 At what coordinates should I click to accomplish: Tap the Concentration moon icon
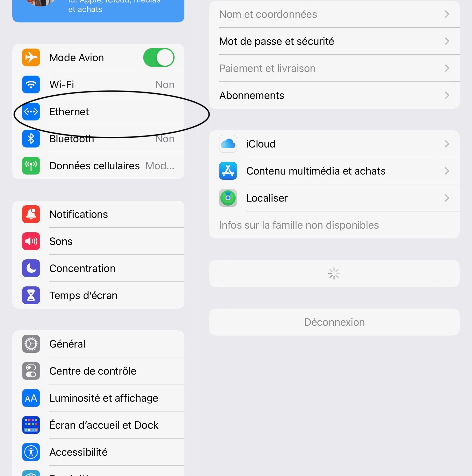coord(31,268)
